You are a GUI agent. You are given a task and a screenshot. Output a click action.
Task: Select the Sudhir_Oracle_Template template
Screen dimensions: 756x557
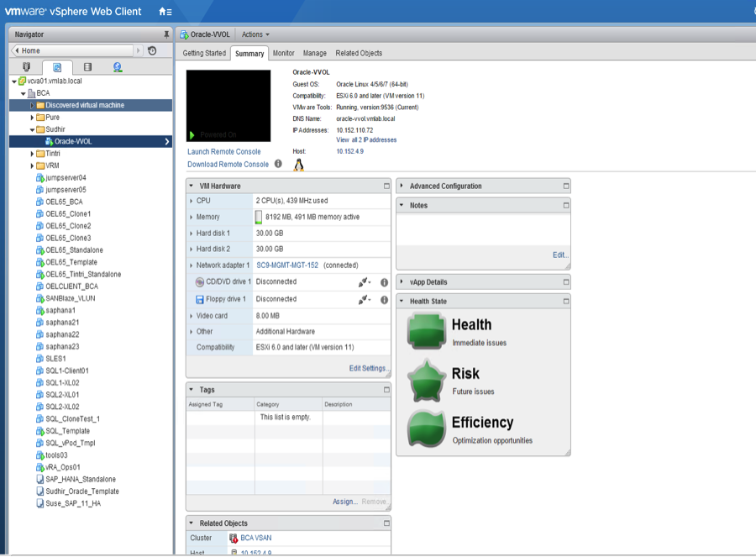pyautogui.click(x=82, y=491)
